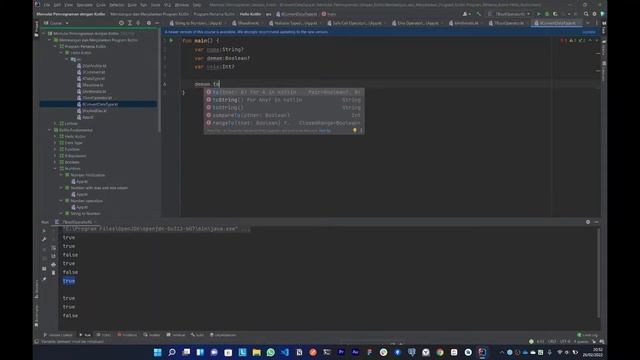
Task: Click the print icon in the run console toolbar
Action: pos(53,264)
